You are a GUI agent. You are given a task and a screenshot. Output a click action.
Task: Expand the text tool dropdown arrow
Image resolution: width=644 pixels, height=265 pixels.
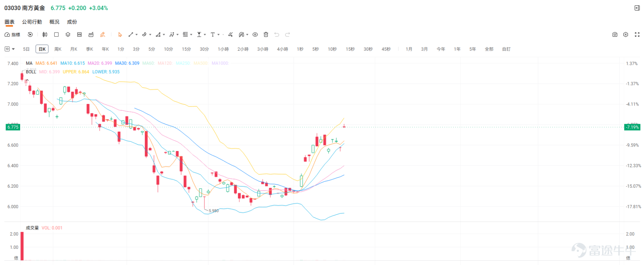pyautogui.click(x=219, y=35)
